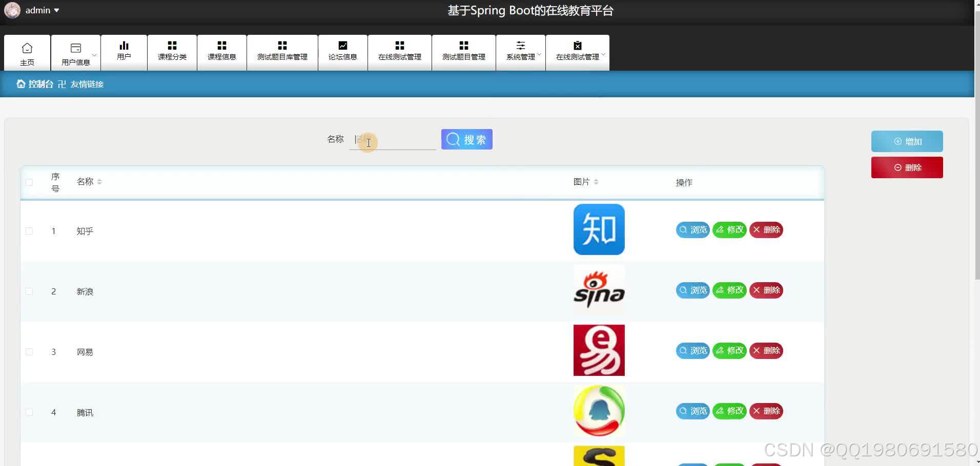Open 系统管理 sliders icon menu
The height and width of the screenshot is (466, 980).
pyautogui.click(x=521, y=53)
